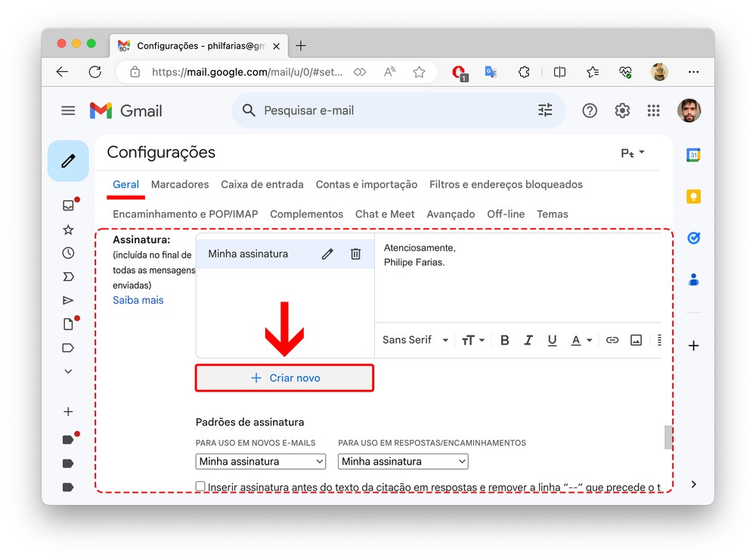The width and height of the screenshot is (756, 560).
Task: Open browser extensions puzzle icon
Action: coord(524,72)
